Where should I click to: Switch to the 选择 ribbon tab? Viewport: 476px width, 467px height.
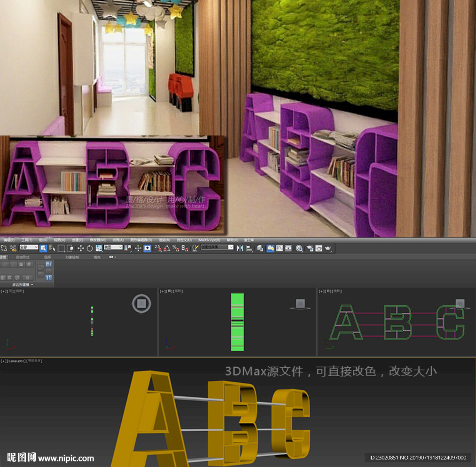coord(47,257)
